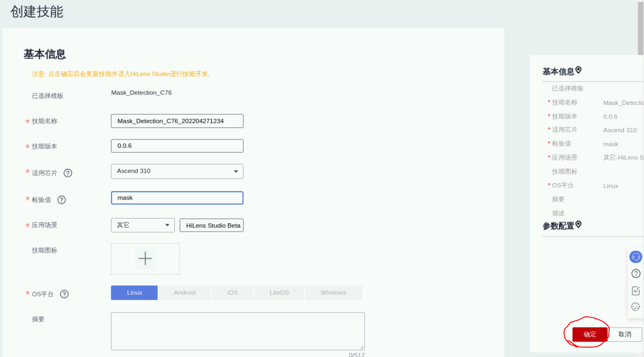Click the 取消 button
Image resolution: width=644 pixels, height=357 pixels.
point(624,334)
